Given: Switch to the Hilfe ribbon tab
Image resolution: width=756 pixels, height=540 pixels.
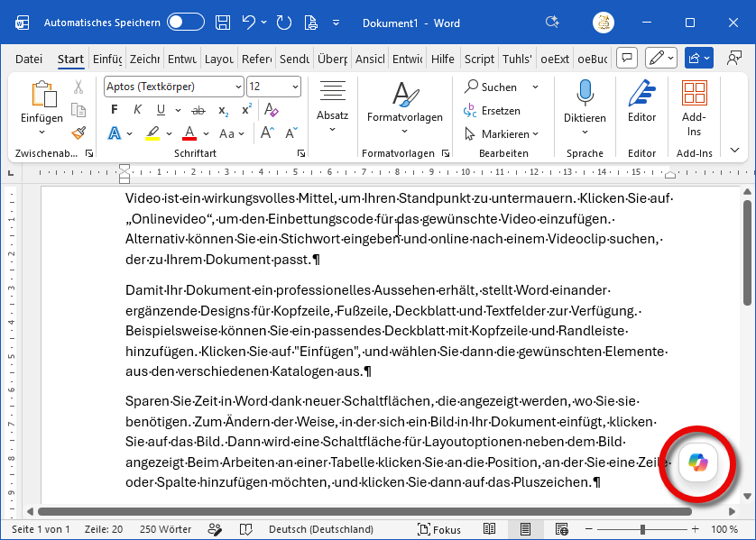Looking at the screenshot, I should point(443,59).
